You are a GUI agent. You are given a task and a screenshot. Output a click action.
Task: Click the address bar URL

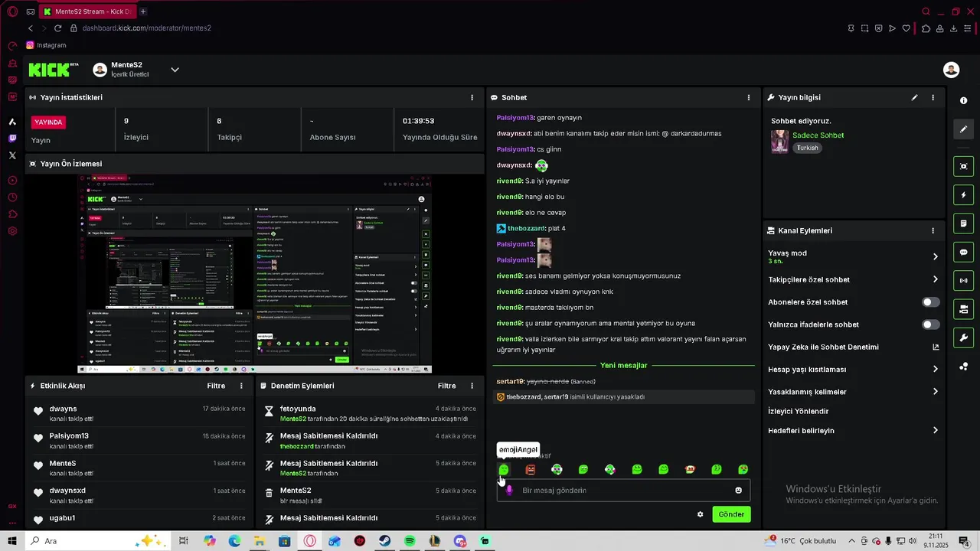tap(146, 28)
